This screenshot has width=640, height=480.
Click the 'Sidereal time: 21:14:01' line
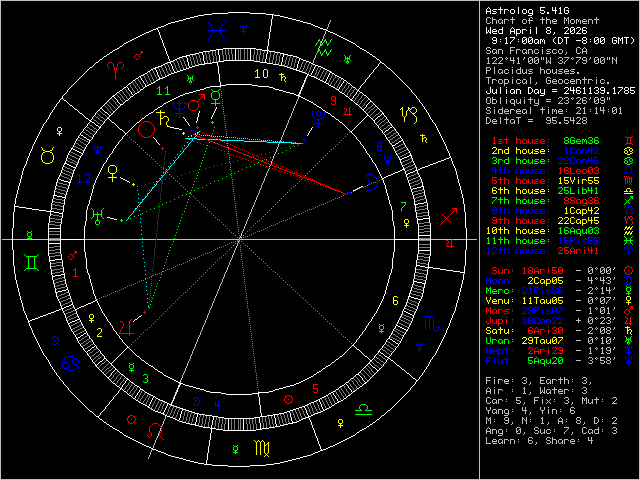pyautogui.click(x=554, y=111)
